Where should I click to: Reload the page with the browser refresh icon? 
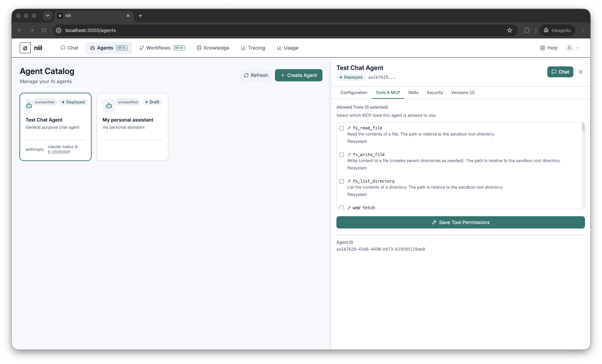click(44, 30)
